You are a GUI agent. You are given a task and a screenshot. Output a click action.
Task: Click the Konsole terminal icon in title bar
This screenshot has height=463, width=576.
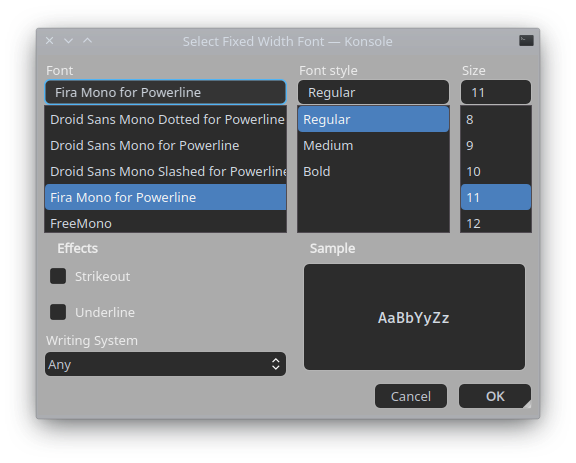(526, 40)
